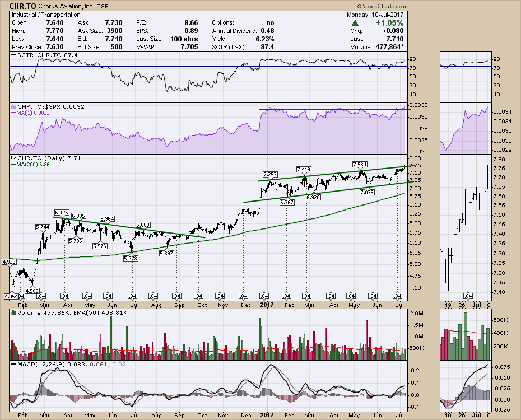Image resolution: width=521 pixels, height=420 pixels.
Task: Click the 7.075 trough price label
Action: click(x=367, y=192)
